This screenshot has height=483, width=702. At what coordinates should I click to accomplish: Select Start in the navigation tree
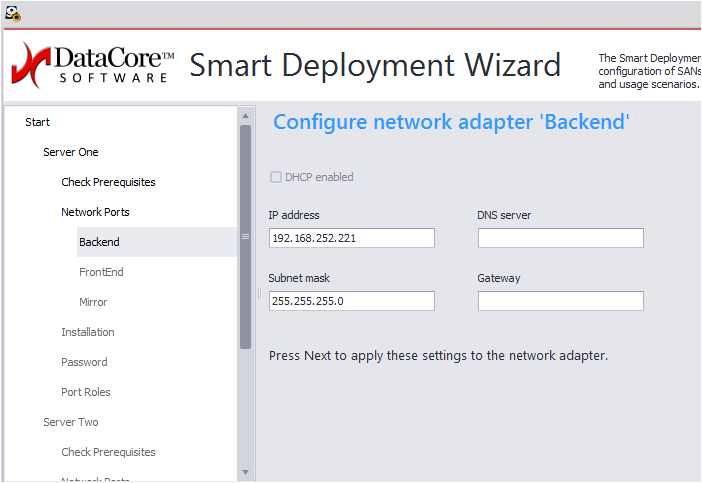pyautogui.click(x=37, y=122)
